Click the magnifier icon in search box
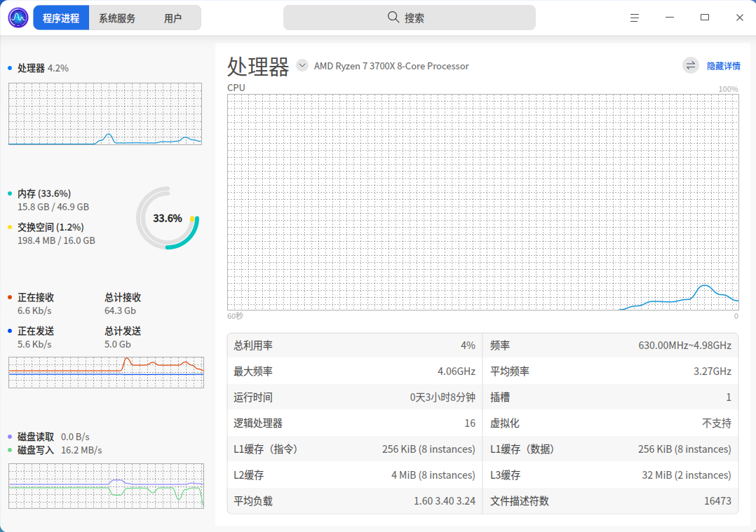The image size is (756, 532). [x=393, y=18]
